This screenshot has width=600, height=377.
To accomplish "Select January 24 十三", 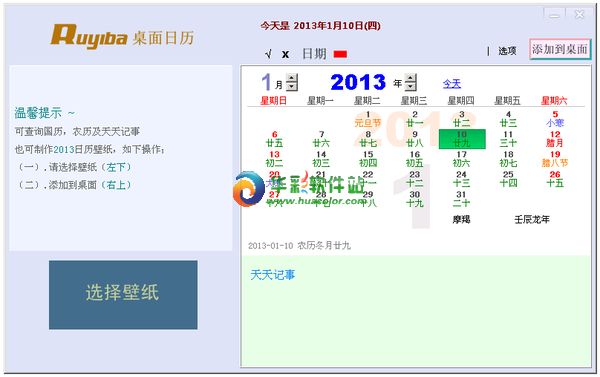I will (x=461, y=179).
